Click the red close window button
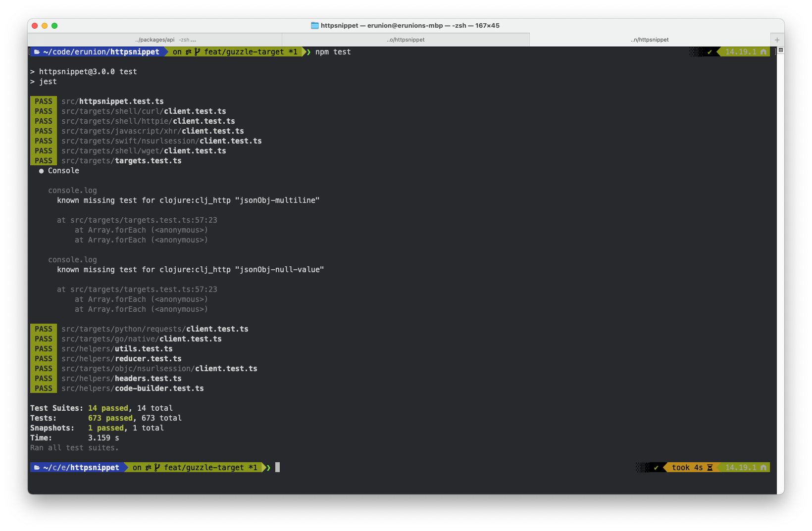This screenshot has width=812, height=531. click(35, 26)
